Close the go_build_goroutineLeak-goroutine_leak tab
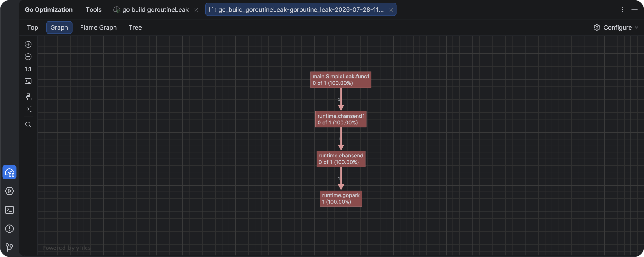 click(x=391, y=10)
